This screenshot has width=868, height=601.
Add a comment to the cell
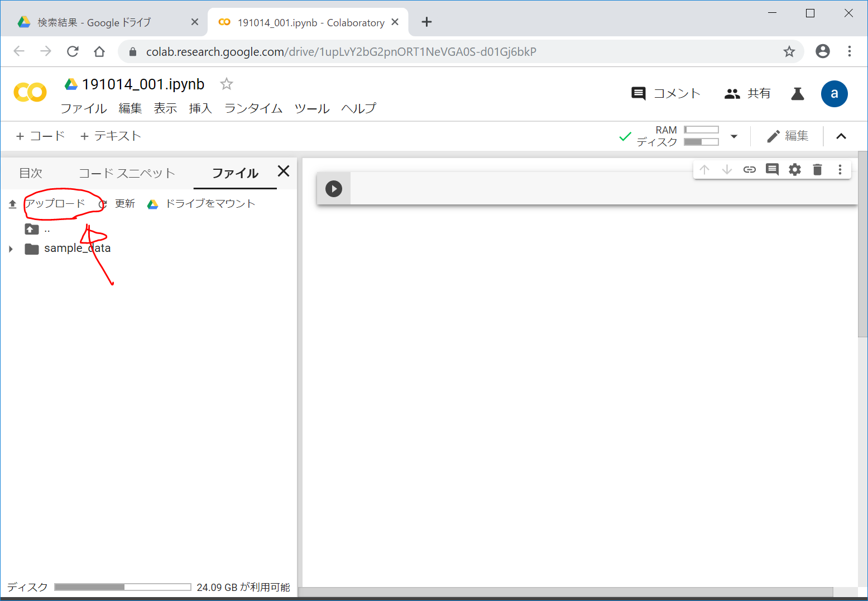[x=772, y=170]
